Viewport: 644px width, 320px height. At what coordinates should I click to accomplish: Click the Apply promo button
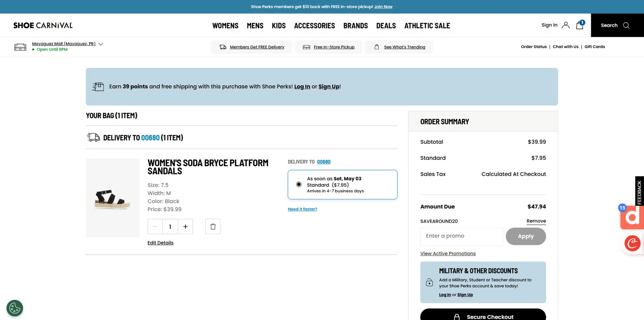pos(526,236)
